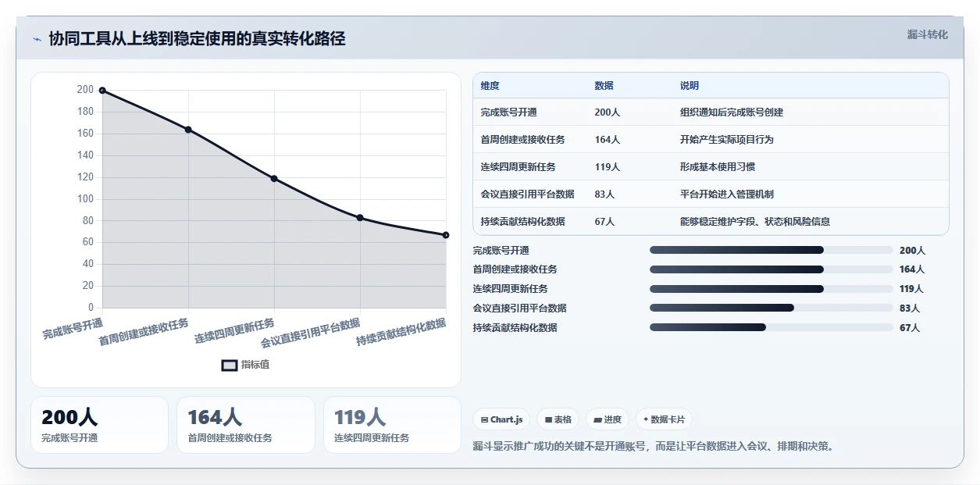Select table cell 首周创建或接收任务
Screen dimensions: 980x485
pos(523,140)
